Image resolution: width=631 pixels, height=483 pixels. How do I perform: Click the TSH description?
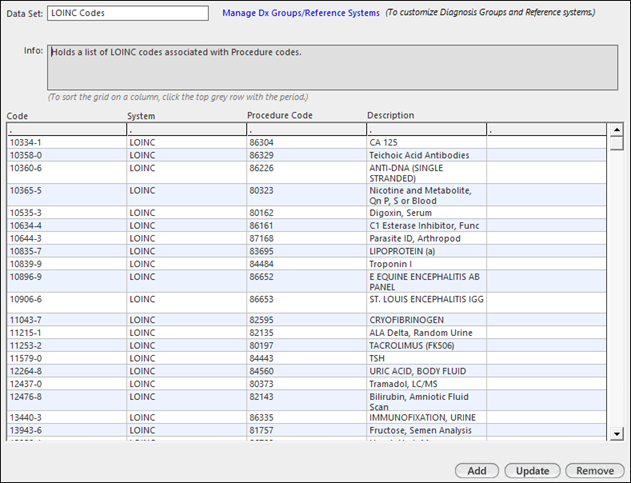pos(426,359)
